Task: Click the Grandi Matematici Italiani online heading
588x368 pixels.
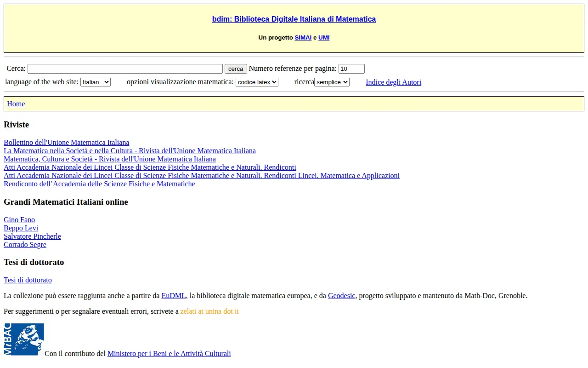Action: (66, 202)
